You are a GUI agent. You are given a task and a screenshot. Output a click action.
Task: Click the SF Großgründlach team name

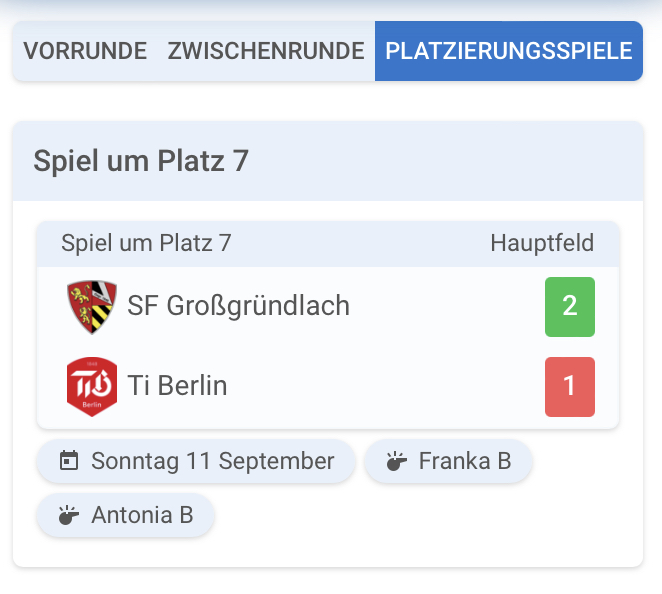(x=239, y=306)
